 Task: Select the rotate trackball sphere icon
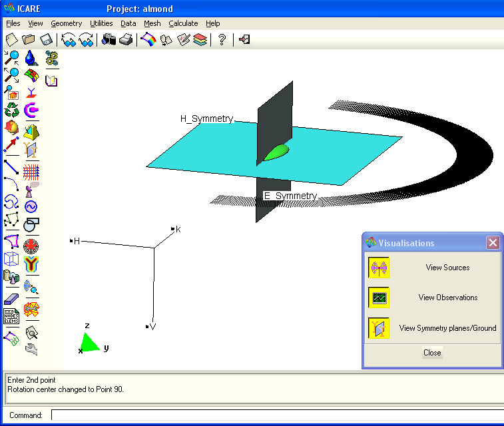pyautogui.click(x=11, y=127)
